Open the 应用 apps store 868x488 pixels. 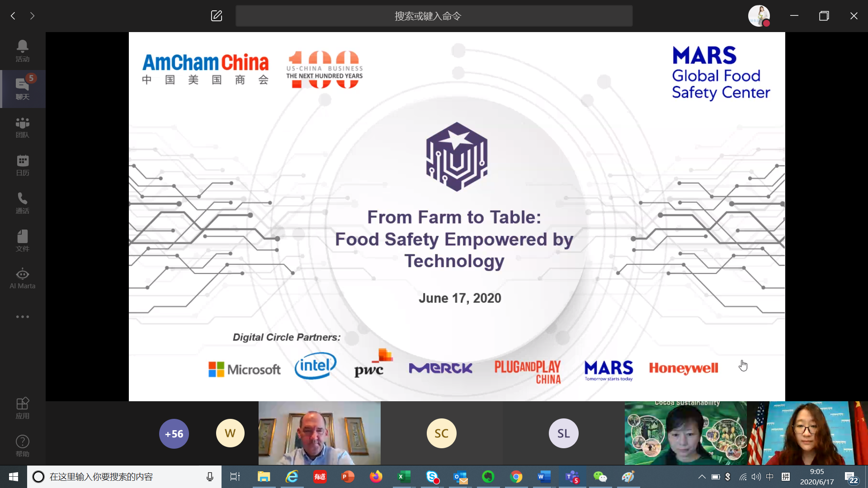tap(23, 408)
